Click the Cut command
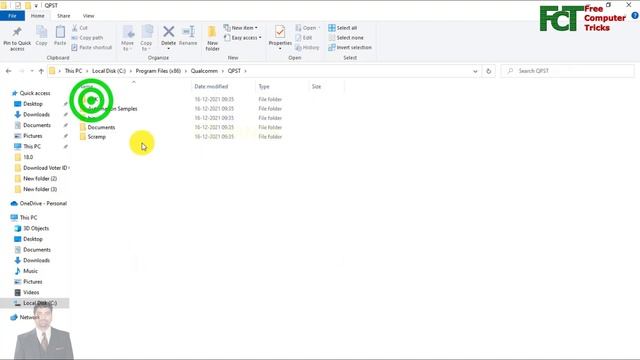Screen dimensions: 640x360 (80, 28)
